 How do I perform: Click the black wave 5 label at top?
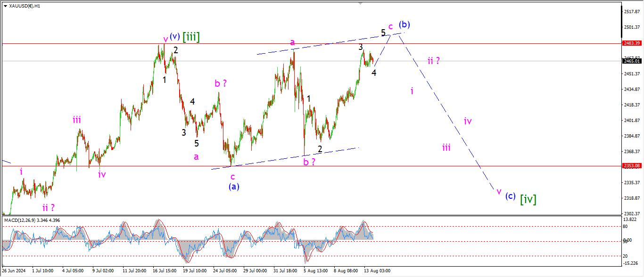[383, 33]
